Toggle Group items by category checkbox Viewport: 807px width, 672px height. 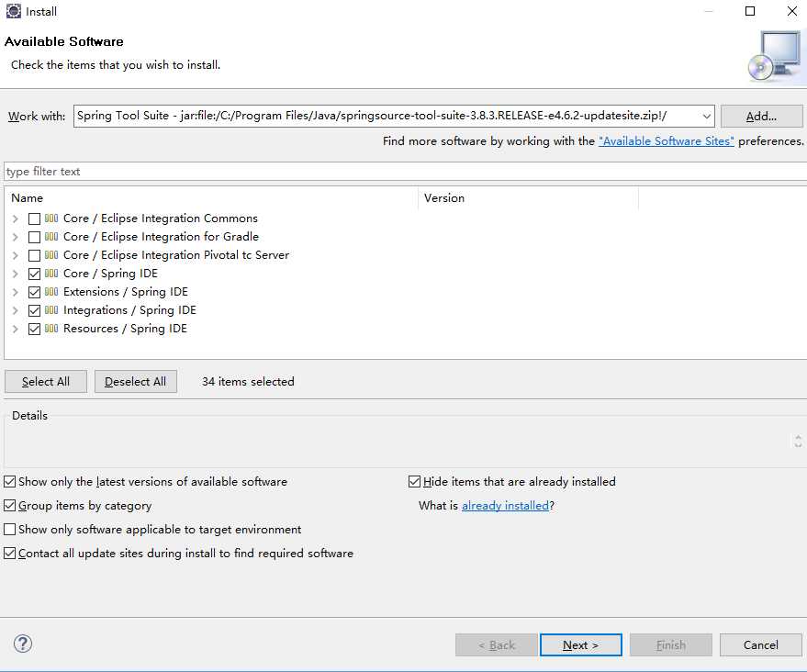point(10,505)
